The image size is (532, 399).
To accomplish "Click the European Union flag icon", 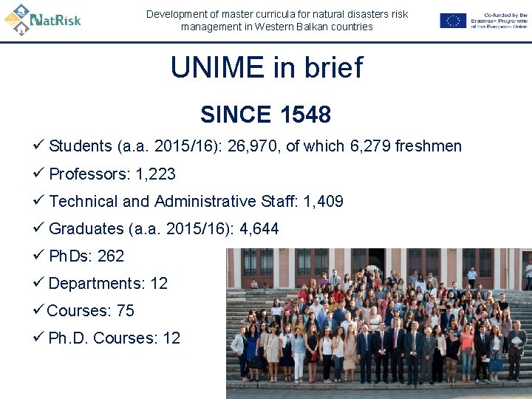I will pos(453,21).
